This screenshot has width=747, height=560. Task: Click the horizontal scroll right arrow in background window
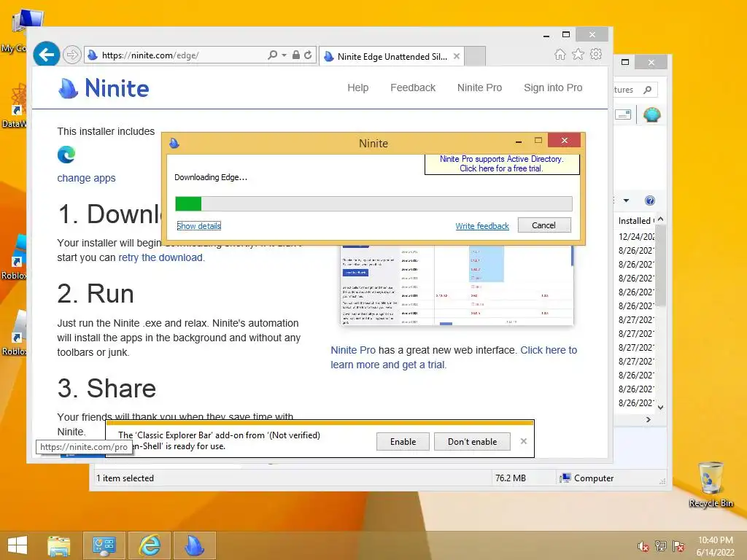648,419
